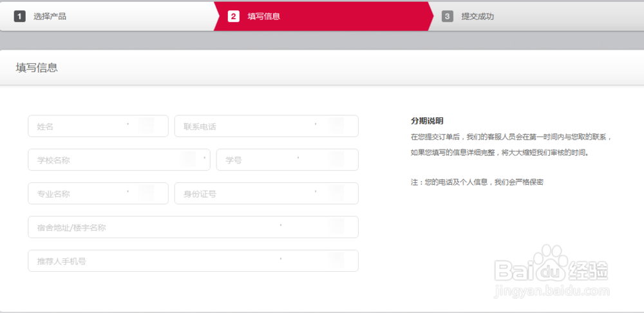Click the 分期说明 heading
The width and height of the screenshot is (644, 313).
click(427, 121)
